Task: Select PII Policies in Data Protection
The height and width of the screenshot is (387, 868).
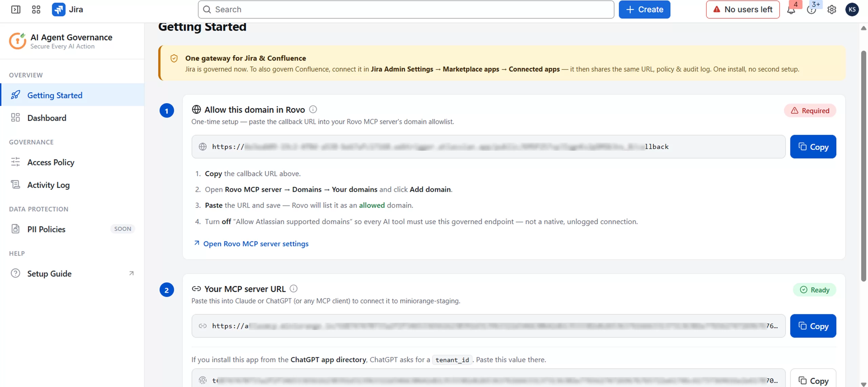Action: (x=73, y=229)
